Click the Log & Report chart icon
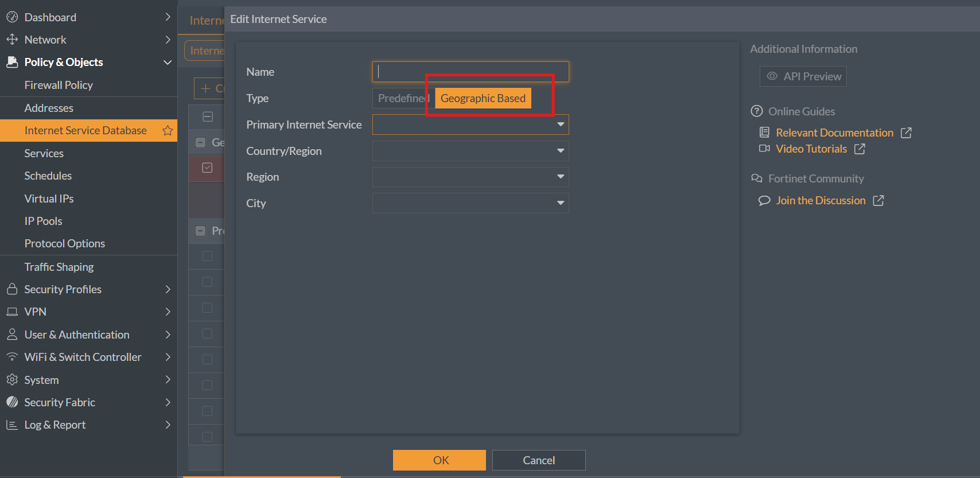980x478 pixels. (x=12, y=425)
